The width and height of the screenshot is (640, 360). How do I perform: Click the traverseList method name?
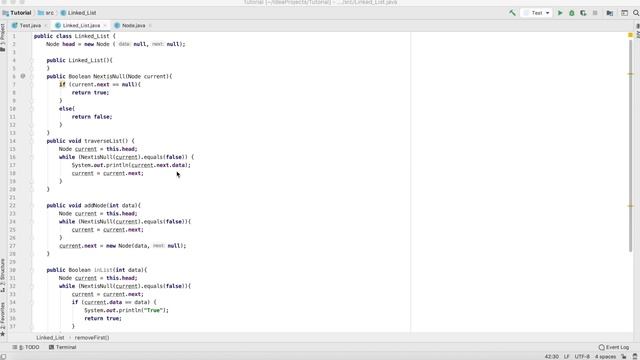coord(104,141)
